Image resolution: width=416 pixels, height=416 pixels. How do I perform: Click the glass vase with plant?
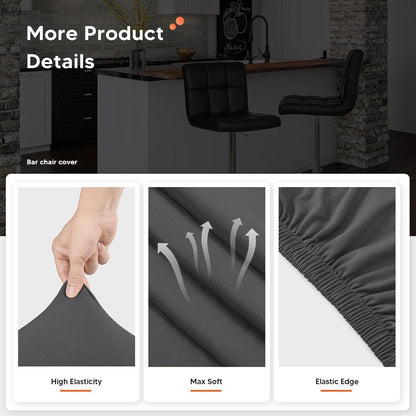pyautogui.click(x=138, y=59)
